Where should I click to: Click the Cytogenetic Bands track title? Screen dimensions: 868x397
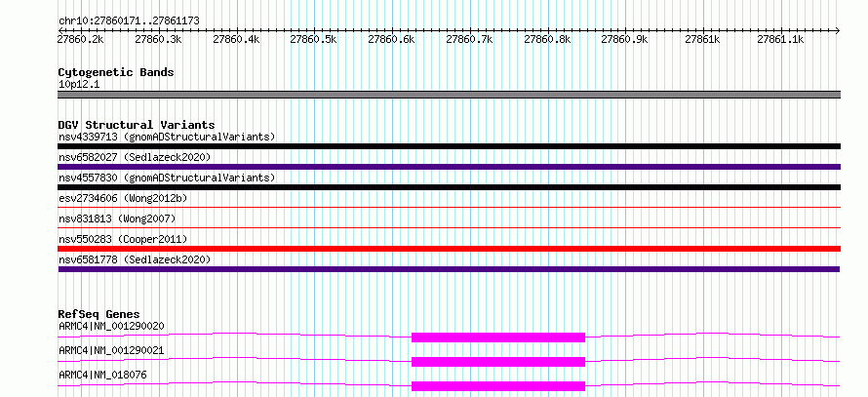click(x=116, y=72)
